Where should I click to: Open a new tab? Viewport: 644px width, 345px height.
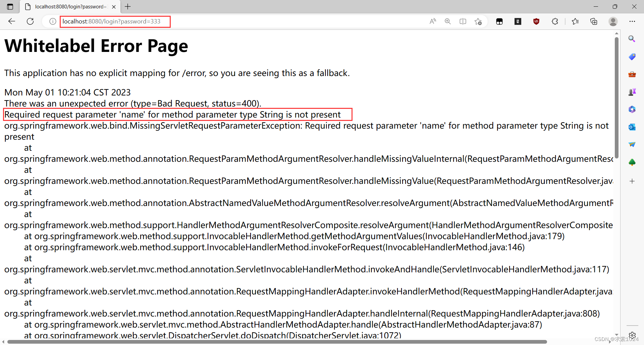point(128,6)
